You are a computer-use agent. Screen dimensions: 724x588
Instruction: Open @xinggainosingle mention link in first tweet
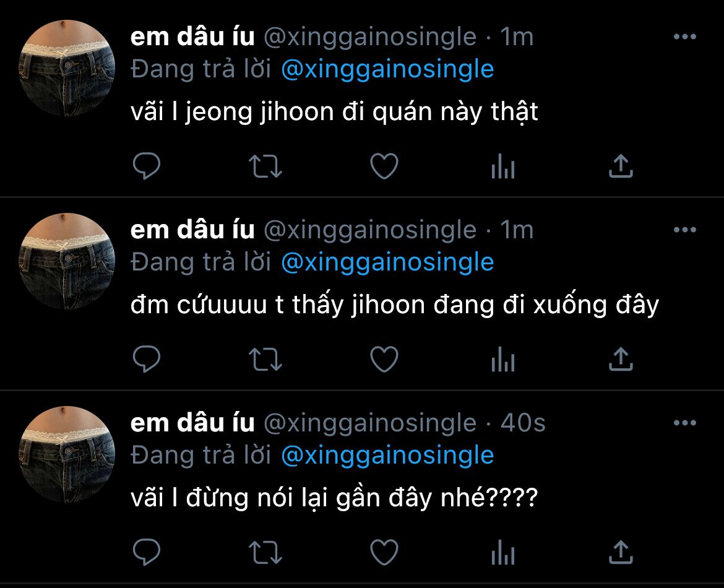[x=387, y=70]
